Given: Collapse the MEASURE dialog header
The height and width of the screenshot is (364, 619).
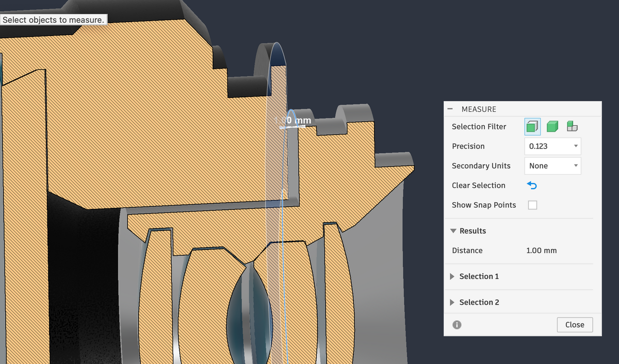Looking at the screenshot, I should point(450,109).
